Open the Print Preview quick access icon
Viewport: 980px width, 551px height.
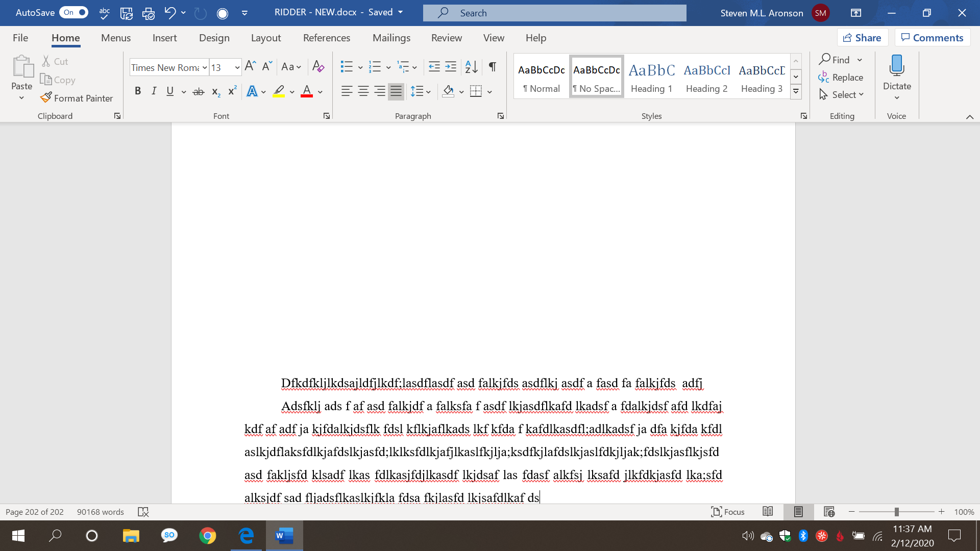(x=149, y=13)
